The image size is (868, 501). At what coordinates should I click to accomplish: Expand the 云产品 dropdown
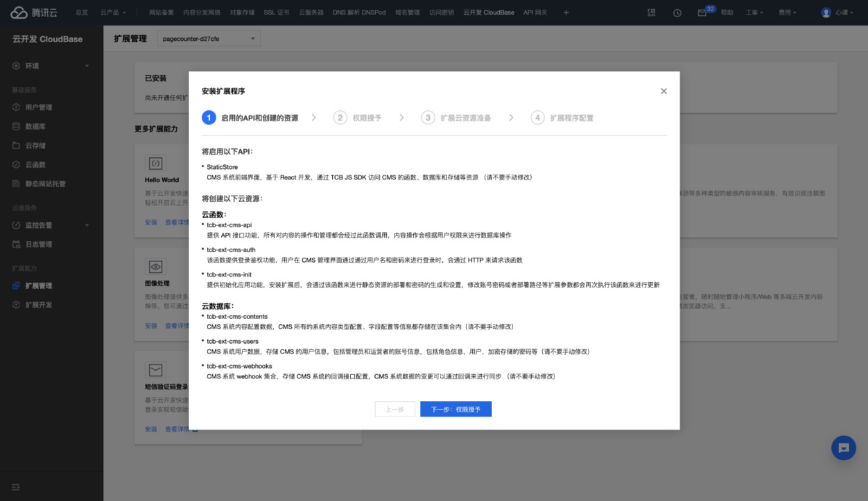[113, 13]
